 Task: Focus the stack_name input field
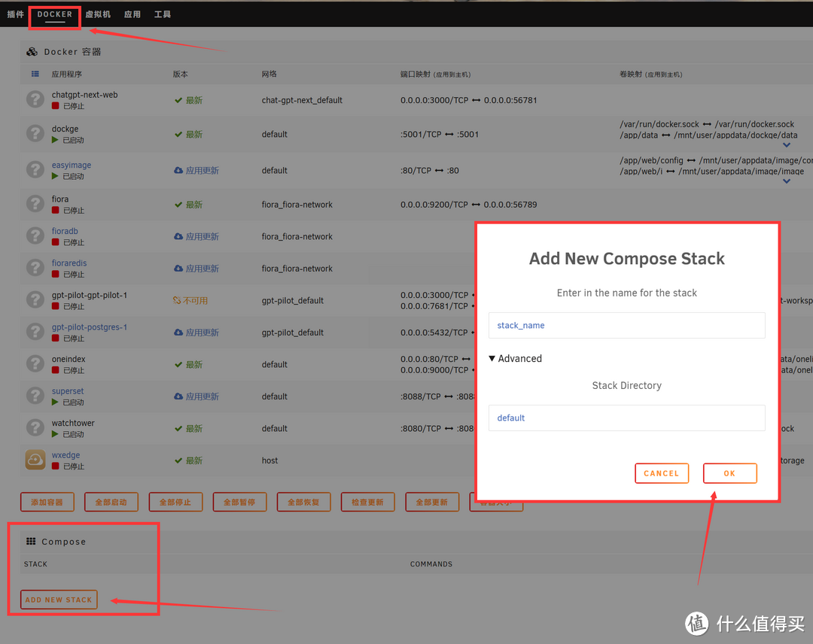click(x=626, y=326)
